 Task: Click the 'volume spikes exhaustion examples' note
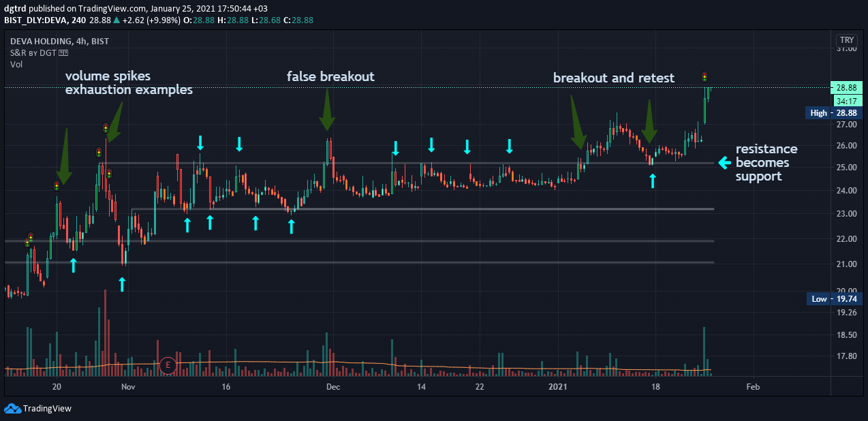coord(129,82)
